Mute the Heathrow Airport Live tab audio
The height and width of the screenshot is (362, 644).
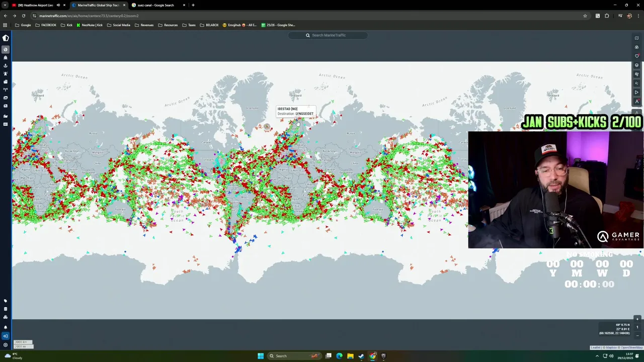(58, 5)
